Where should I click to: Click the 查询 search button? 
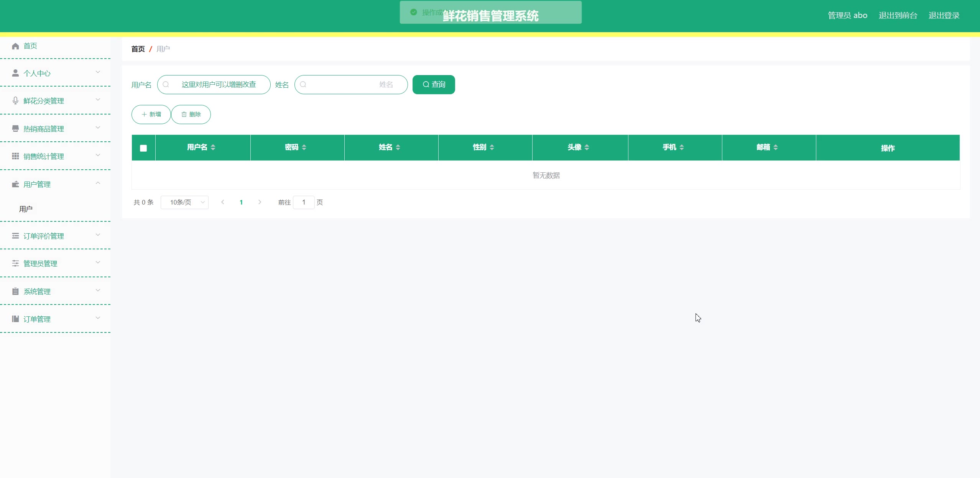tap(434, 85)
